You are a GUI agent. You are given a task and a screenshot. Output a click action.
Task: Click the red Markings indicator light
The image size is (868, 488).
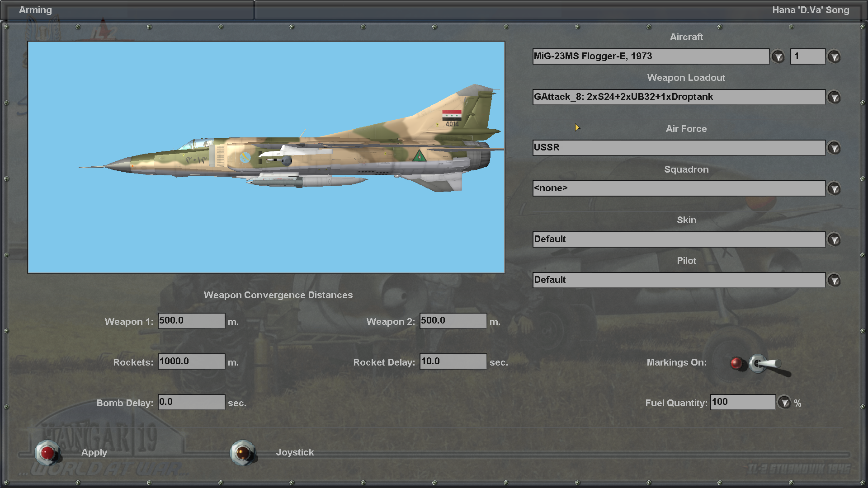[736, 363]
